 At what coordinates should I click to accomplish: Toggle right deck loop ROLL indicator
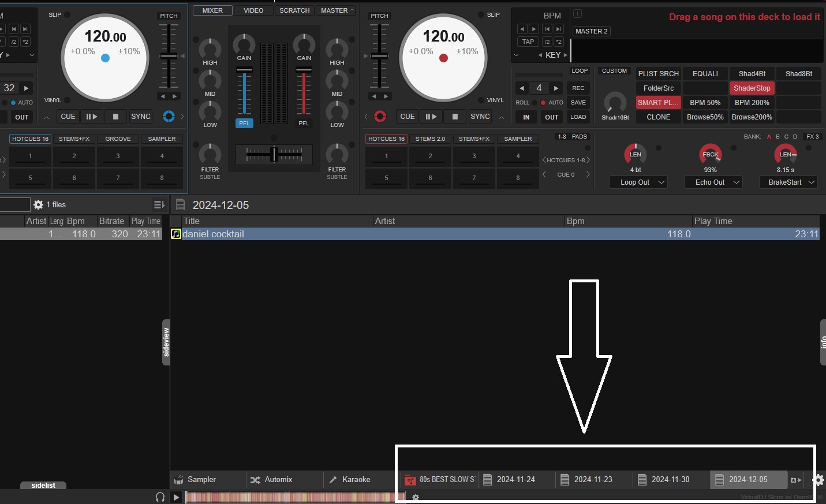[x=535, y=103]
